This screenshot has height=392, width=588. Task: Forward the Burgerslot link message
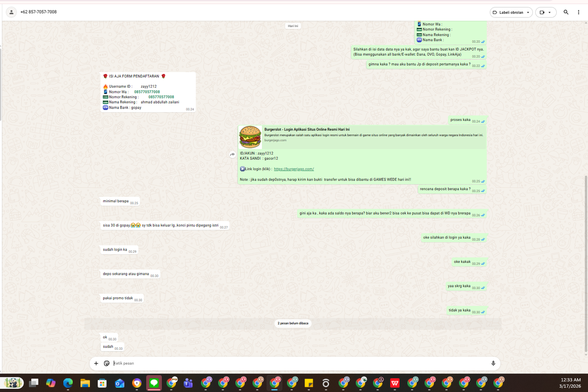click(x=232, y=155)
